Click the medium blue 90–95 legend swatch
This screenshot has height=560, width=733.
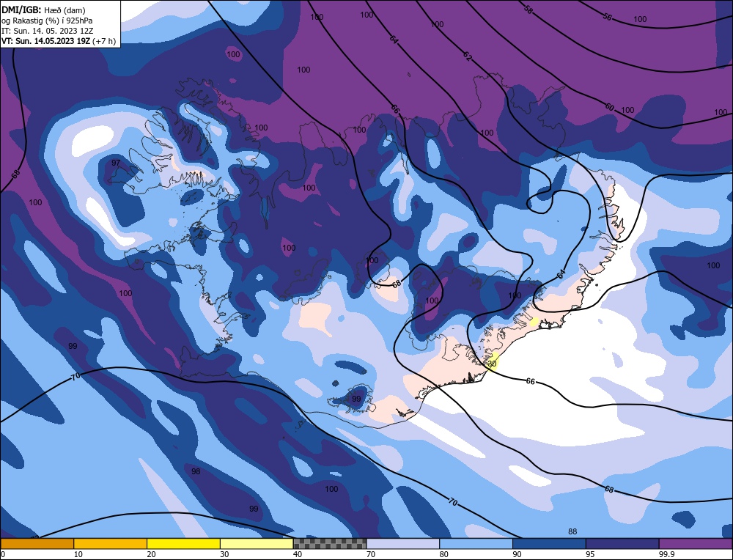(549, 544)
